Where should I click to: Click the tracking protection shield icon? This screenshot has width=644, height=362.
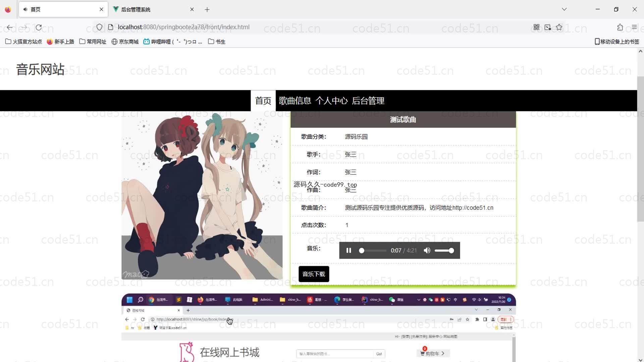pyautogui.click(x=99, y=27)
